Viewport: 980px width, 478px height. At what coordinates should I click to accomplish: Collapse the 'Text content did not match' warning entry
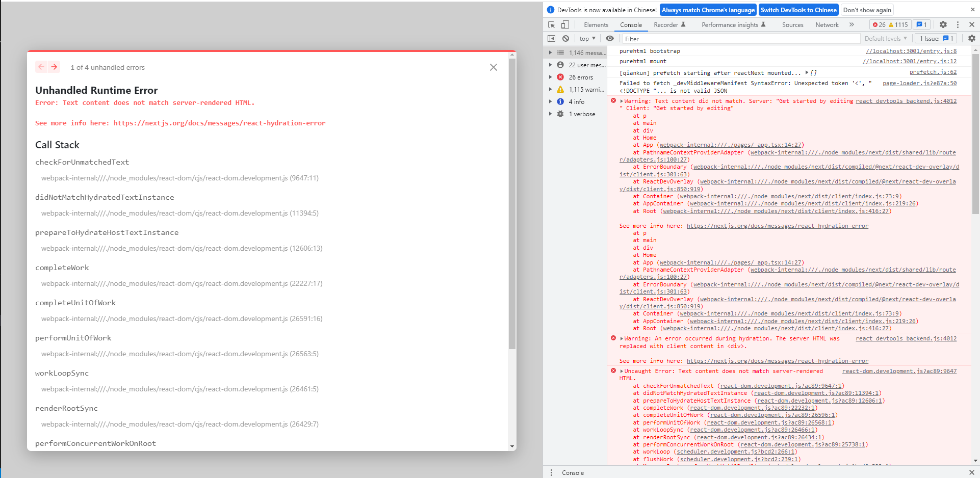622,101
